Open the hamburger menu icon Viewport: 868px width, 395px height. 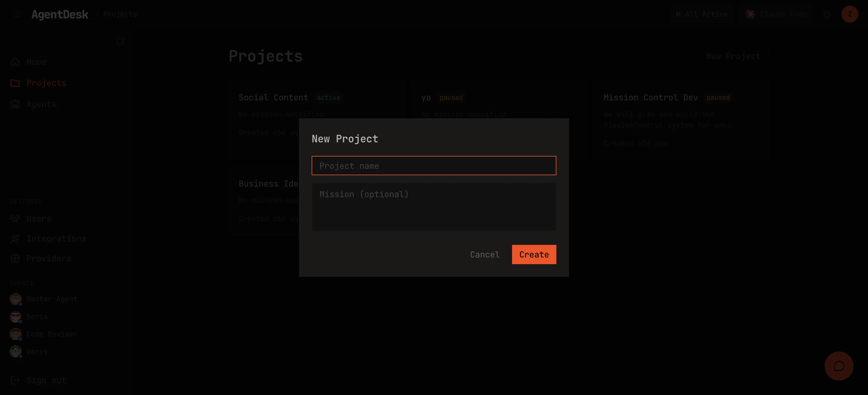(17, 14)
